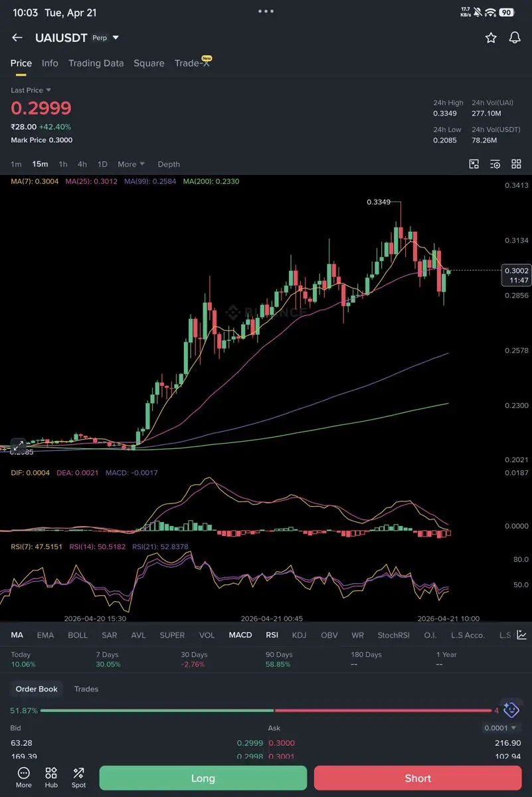Open the More timeframes dropdown
Screen dimensions: 532x797
(131, 164)
